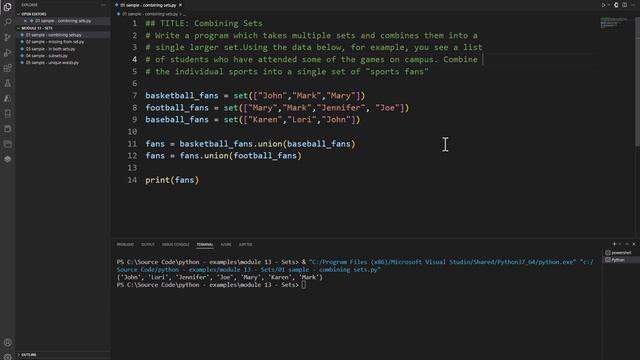The width and height of the screenshot is (640, 360).
Task: Place cursor on print(fans) line
Action: (x=172, y=180)
